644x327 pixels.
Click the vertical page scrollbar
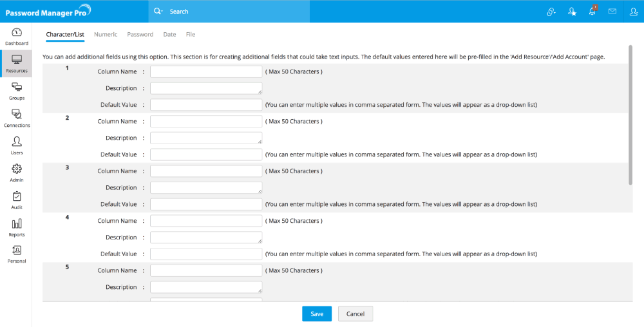coord(630,116)
